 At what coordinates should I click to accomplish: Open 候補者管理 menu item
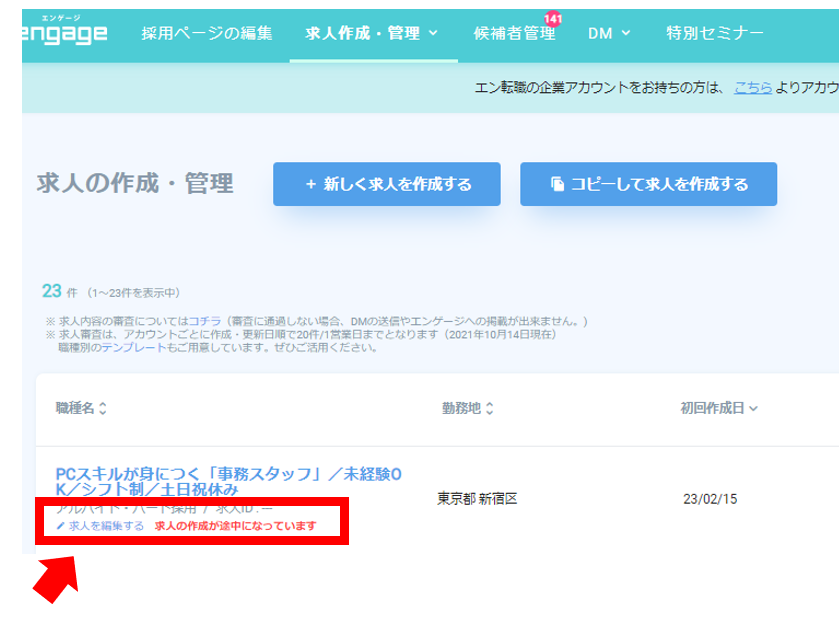(514, 33)
